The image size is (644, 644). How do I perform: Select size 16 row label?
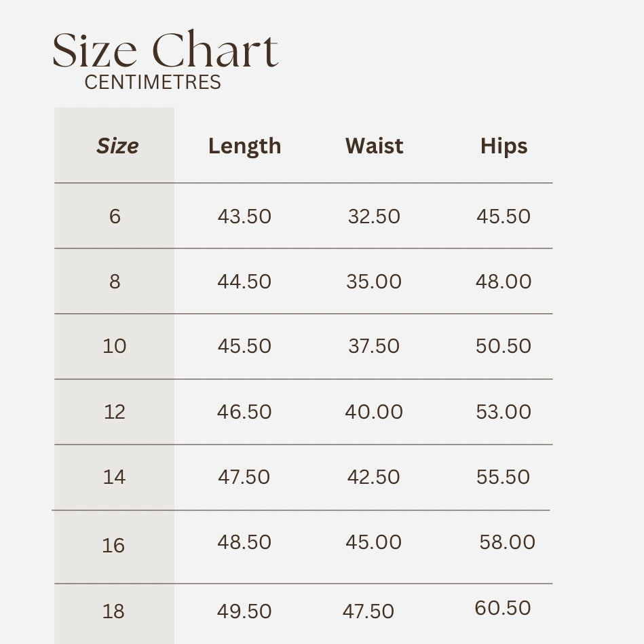(113, 546)
